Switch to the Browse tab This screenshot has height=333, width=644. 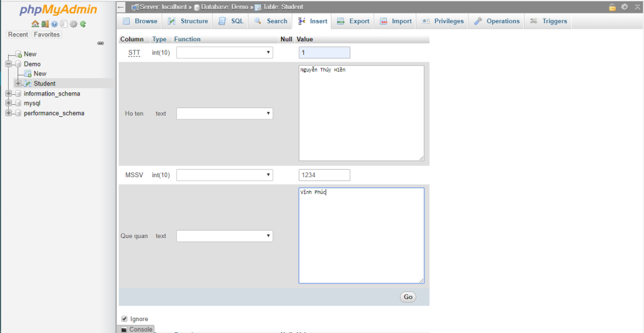tap(140, 21)
